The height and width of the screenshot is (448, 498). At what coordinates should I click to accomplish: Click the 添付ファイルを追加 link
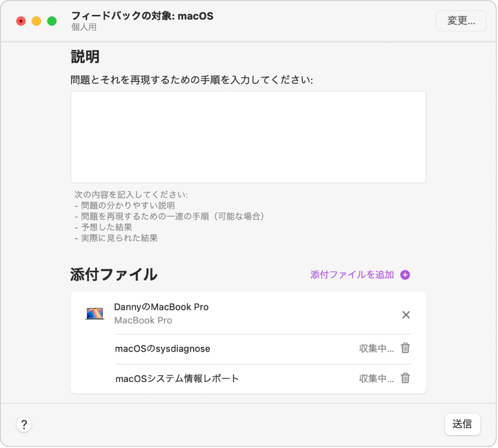pyautogui.click(x=352, y=275)
